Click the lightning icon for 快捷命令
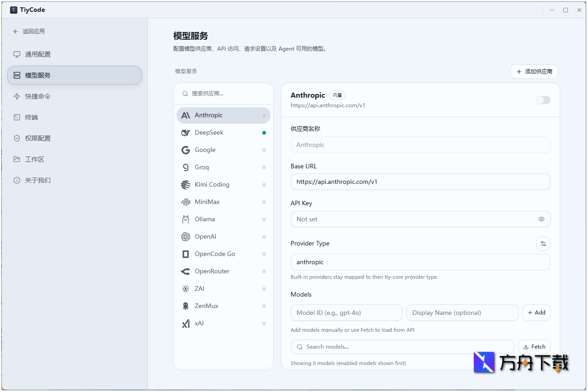 pyautogui.click(x=17, y=96)
